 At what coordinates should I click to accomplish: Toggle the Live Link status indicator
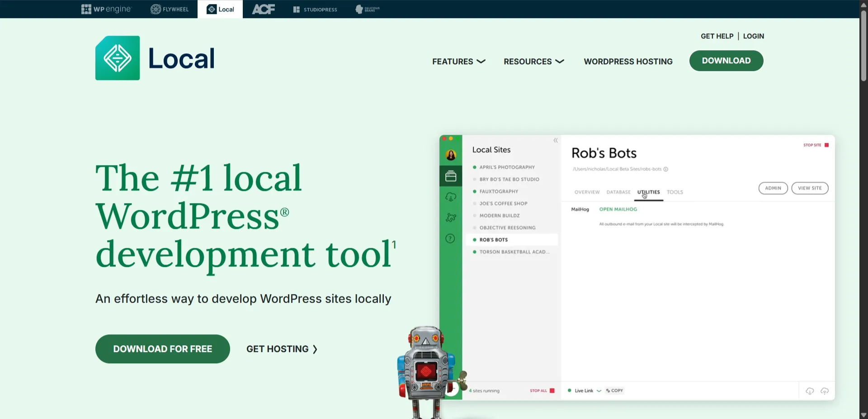tap(570, 390)
